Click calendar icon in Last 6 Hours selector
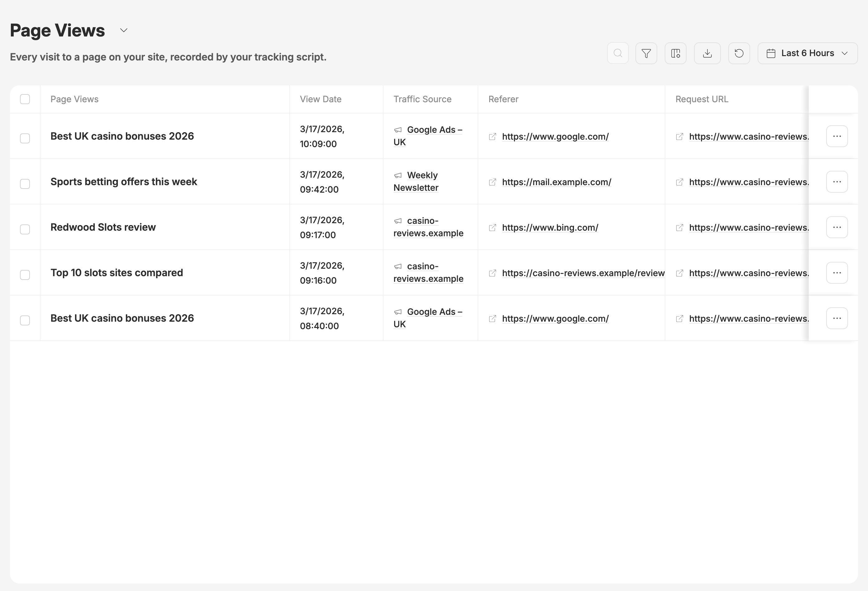 pyautogui.click(x=771, y=53)
